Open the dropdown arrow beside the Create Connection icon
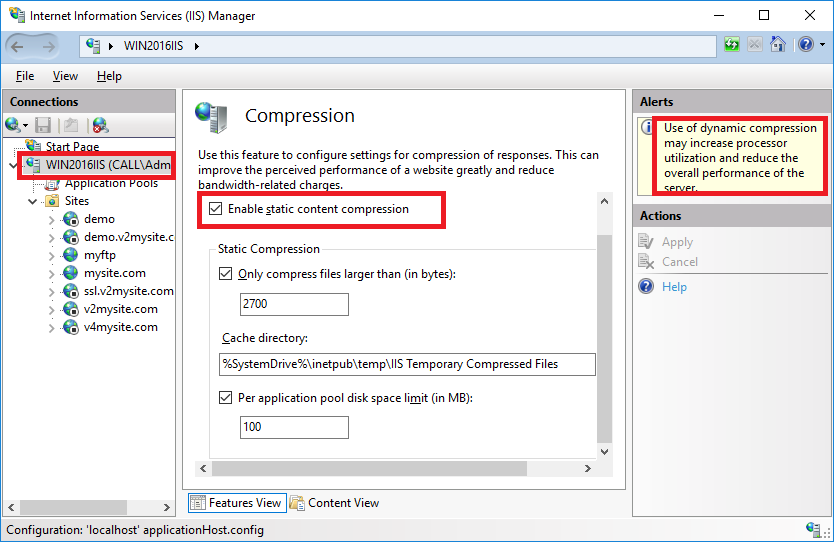 tap(25, 126)
